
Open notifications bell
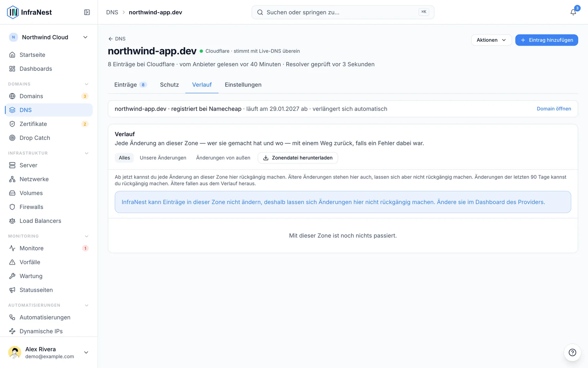click(x=573, y=12)
